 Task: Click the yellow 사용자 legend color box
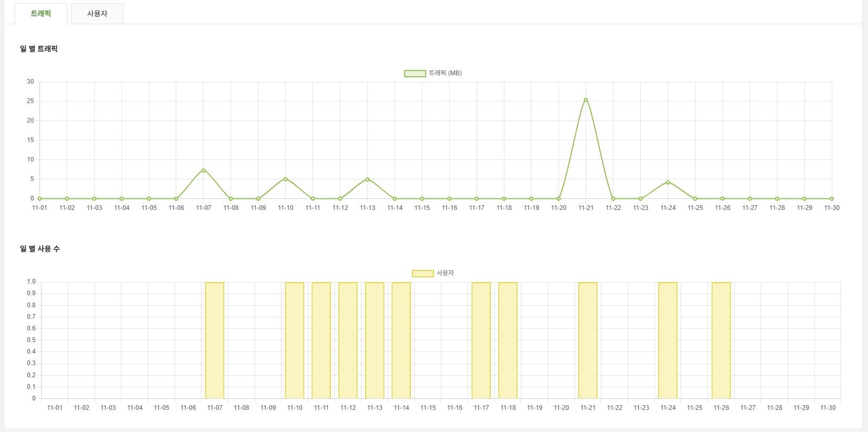(422, 274)
